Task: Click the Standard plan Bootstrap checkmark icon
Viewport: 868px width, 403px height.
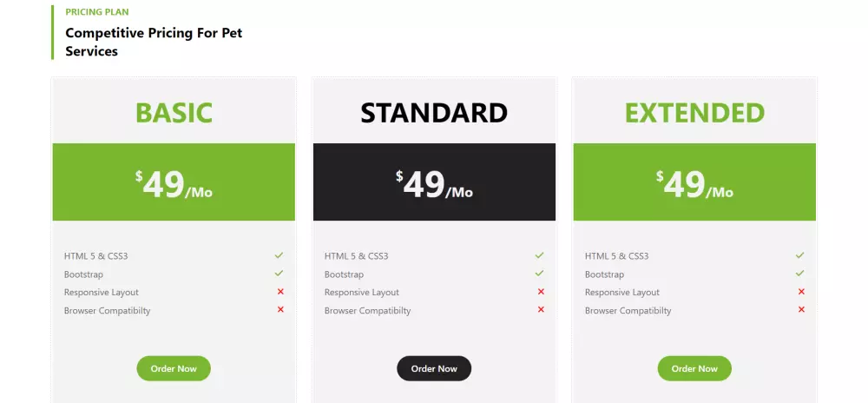Action: click(540, 274)
